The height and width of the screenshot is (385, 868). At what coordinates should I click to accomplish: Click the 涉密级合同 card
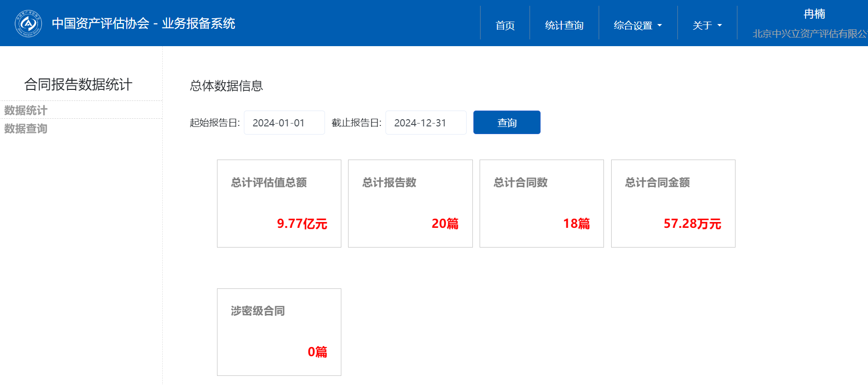tap(279, 332)
